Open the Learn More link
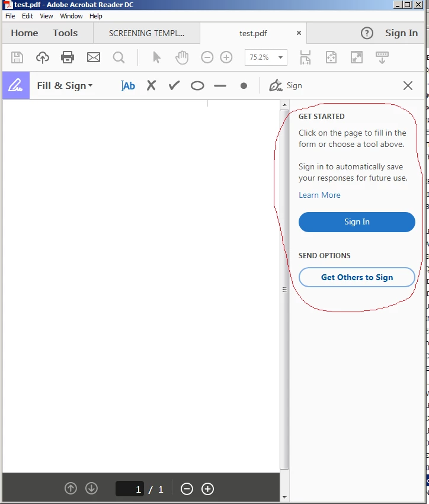Image resolution: width=429 pixels, height=504 pixels. click(319, 195)
